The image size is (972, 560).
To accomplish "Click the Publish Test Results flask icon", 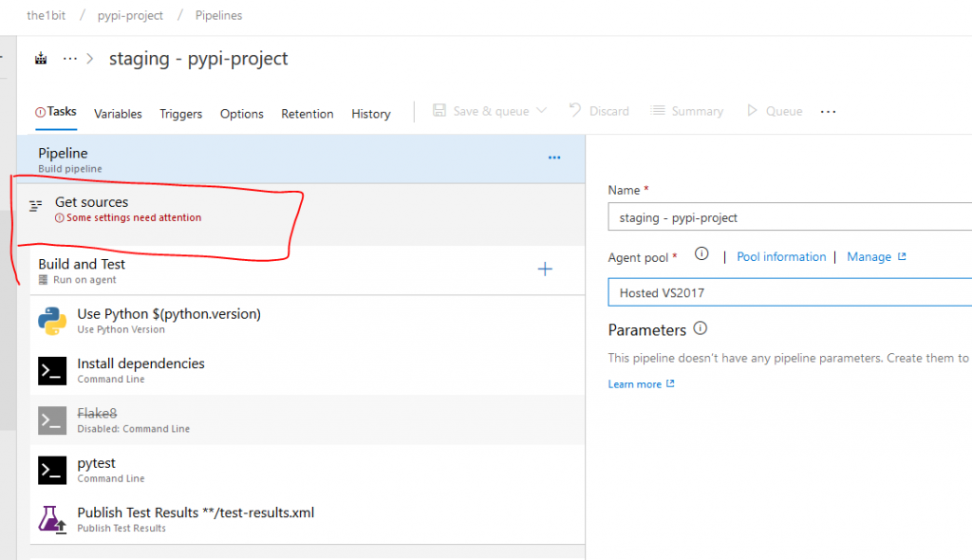I will 52,520.
